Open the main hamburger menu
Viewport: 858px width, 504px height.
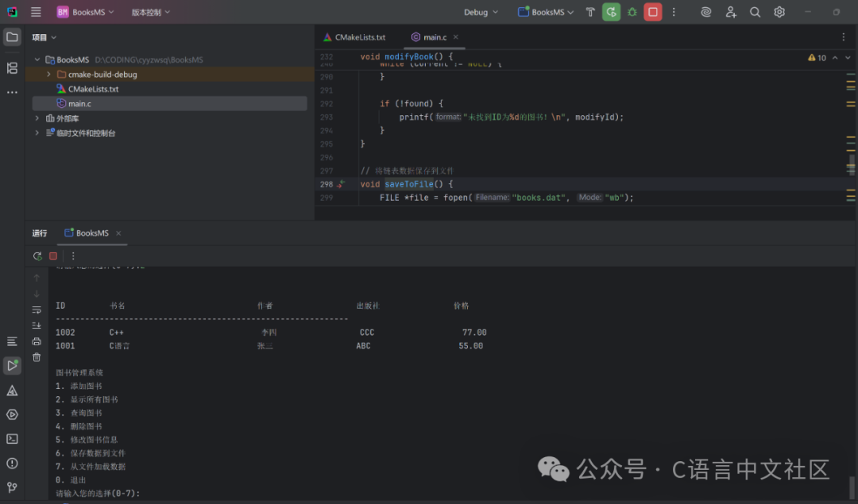click(x=36, y=12)
